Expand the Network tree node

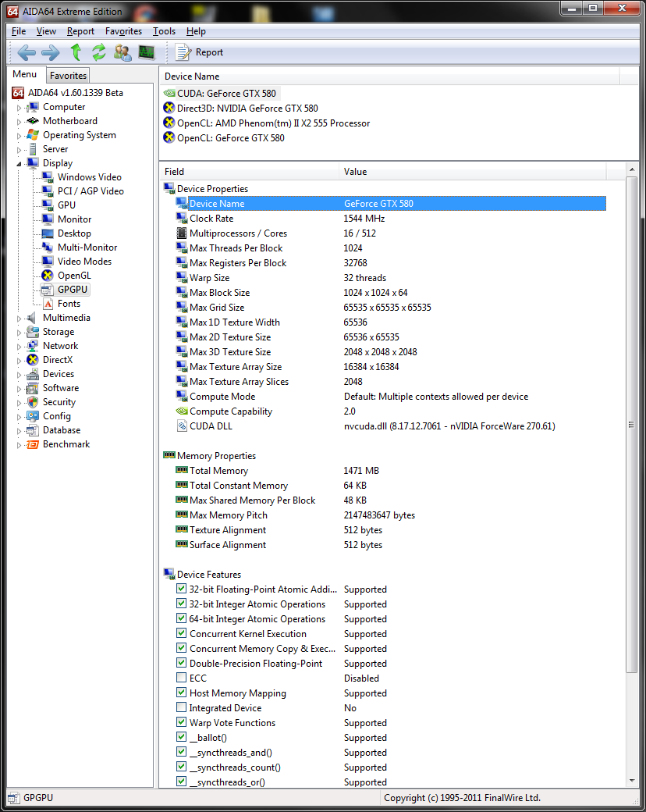(x=20, y=347)
